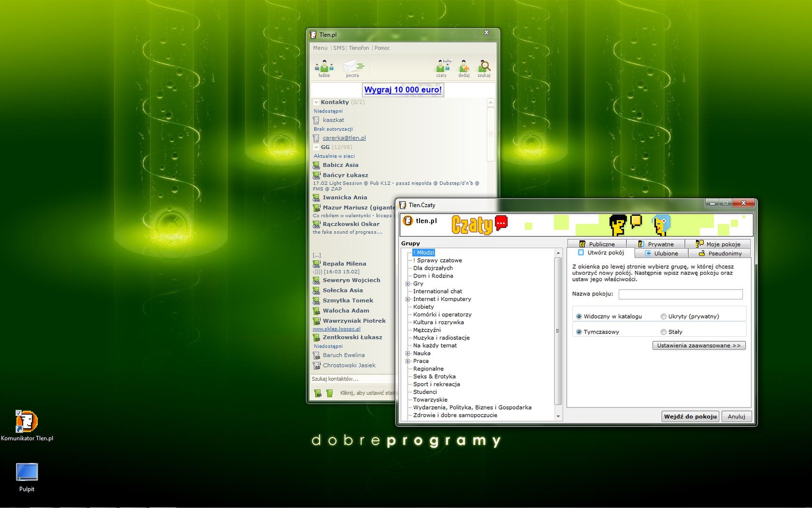
Task: Click the GG icon beside Zentkowski Łukasz
Action: click(317, 337)
